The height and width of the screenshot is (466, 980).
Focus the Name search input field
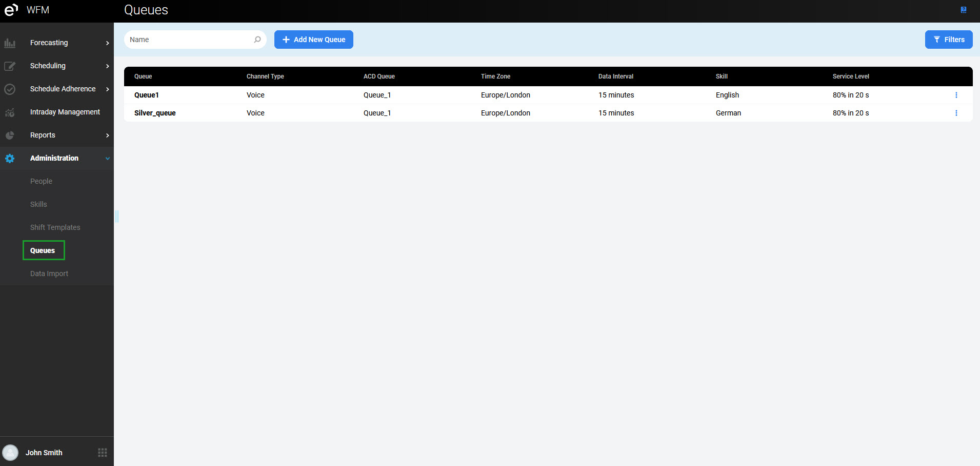(190, 40)
